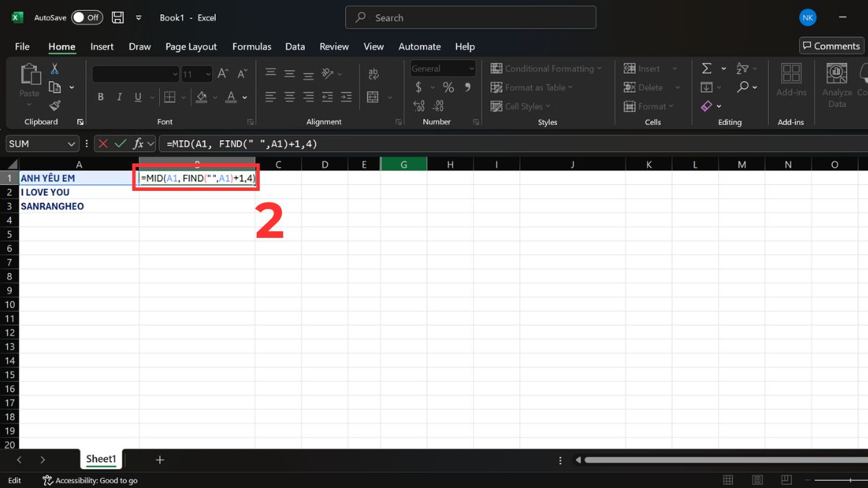
Task: Open the AutoSum tool
Action: point(707,68)
